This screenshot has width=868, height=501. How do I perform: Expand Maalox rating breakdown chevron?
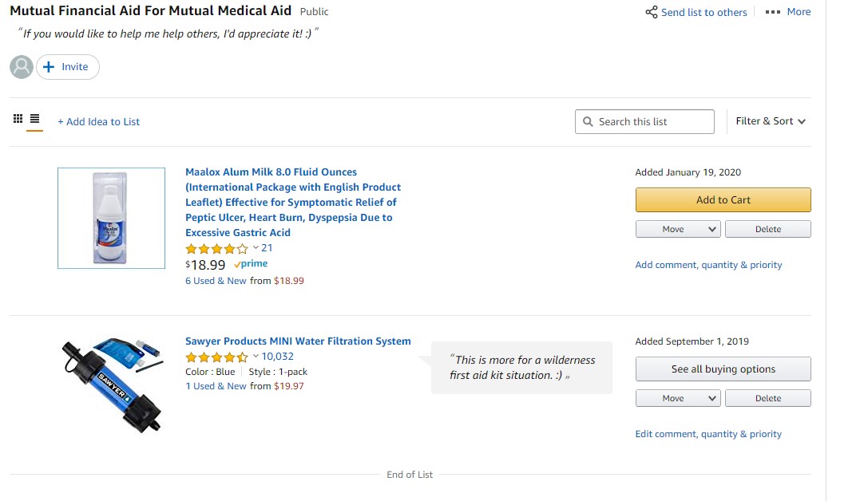[256, 248]
